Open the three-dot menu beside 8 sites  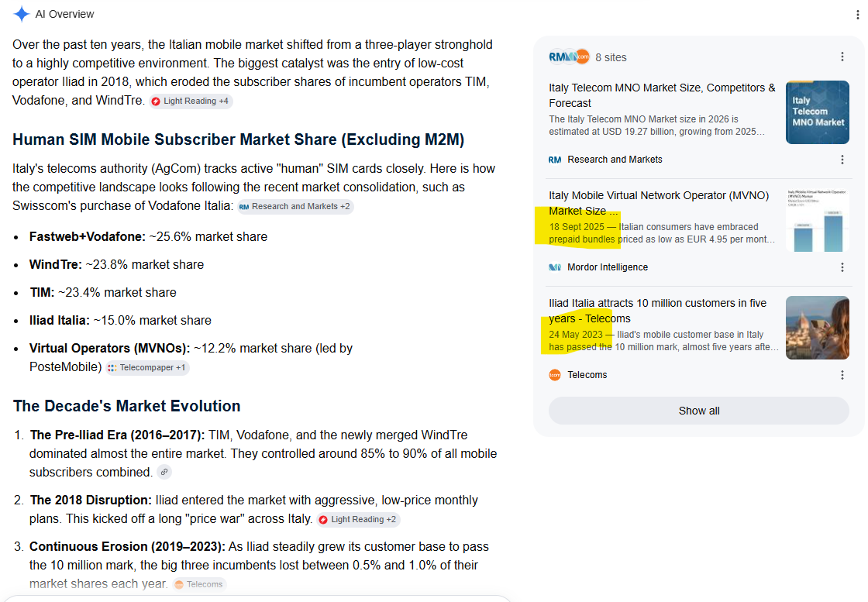pyautogui.click(x=842, y=57)
